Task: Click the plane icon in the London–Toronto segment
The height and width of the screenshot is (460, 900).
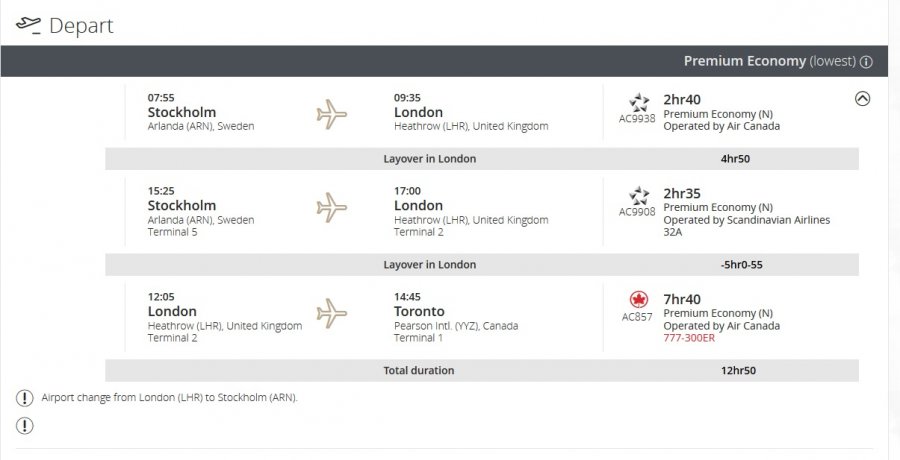Action: pos(331,313)
